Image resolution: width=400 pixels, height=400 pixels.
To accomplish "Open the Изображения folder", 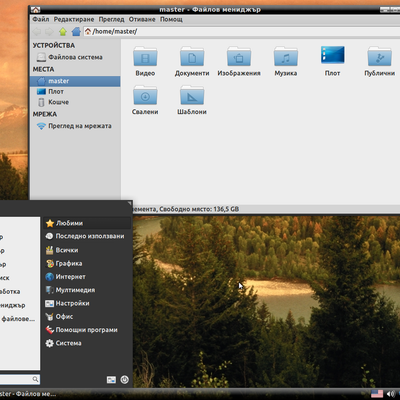I will pyautogui.click(x=239, y=61).
